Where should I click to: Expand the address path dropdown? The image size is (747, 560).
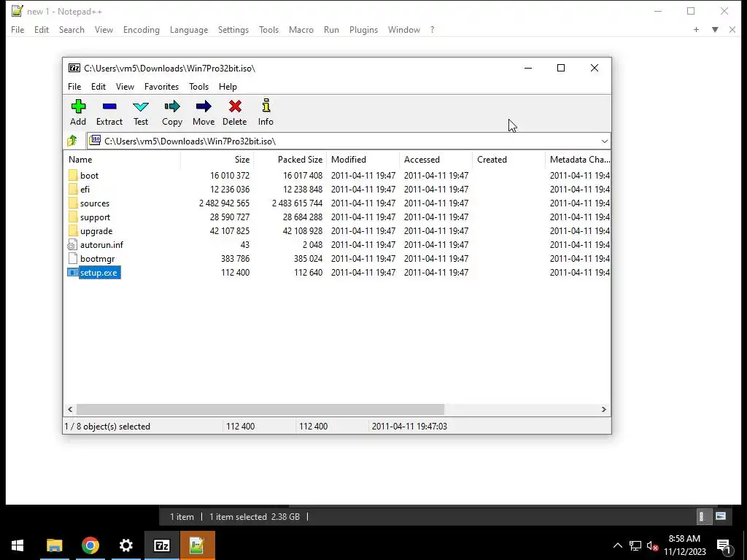pos(605,141)
